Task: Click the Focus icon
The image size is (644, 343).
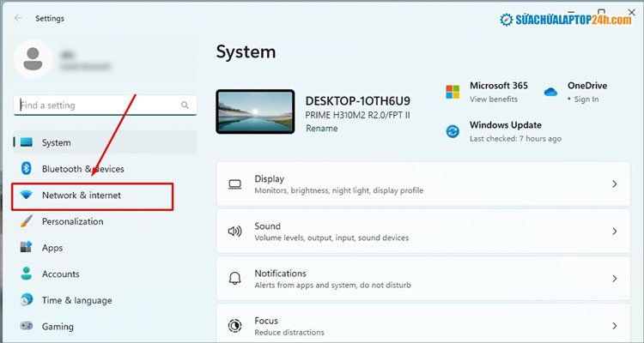Action: [235, 326]
